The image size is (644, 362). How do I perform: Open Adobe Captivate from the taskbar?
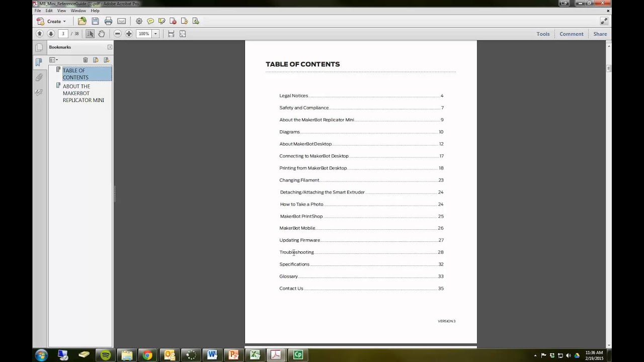298,355
